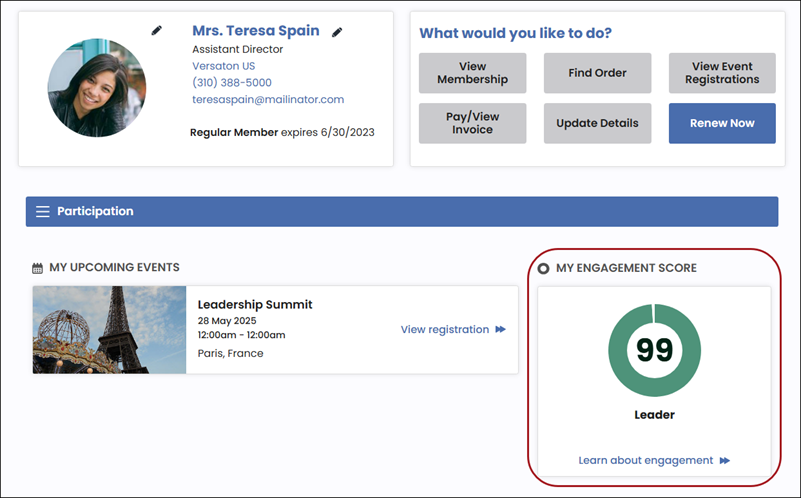Click the engagement score donut chart
Viewport: 801px width, 498px height.
(x=654, y=350)
